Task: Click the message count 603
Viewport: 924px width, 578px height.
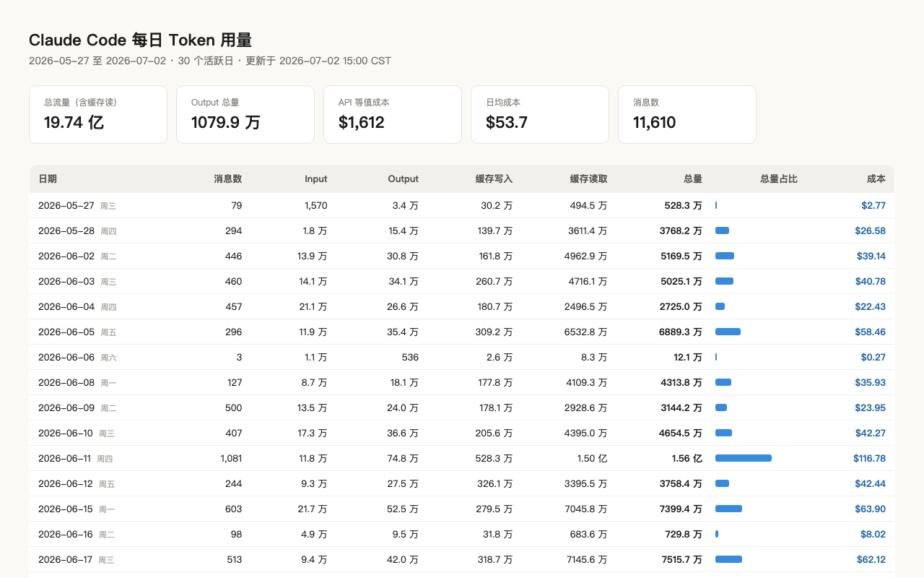Action: pyautogui.click(x=234, y=509)
